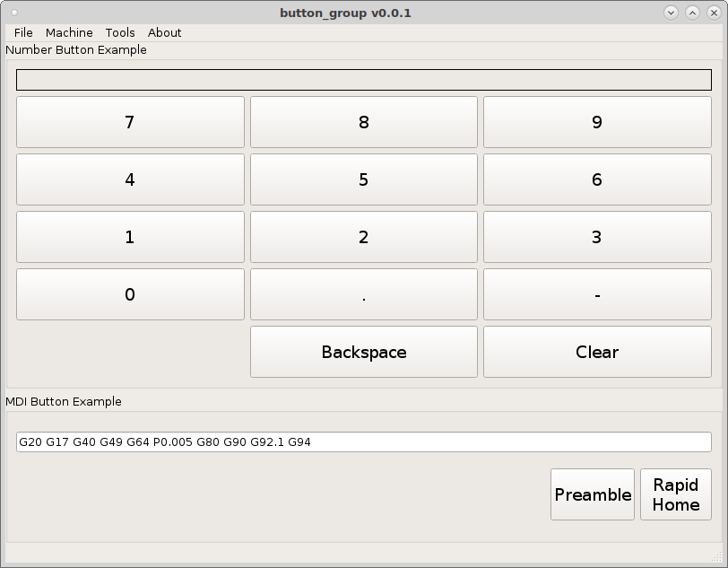Hit the number 4 button
Viewport: 728px width, 568px height.
point(130,179)
